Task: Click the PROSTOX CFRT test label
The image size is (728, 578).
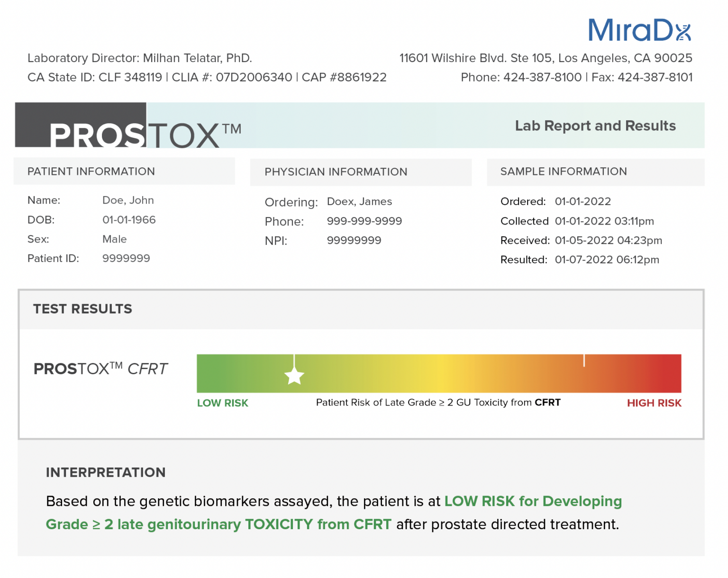Action: pos(100,369)
